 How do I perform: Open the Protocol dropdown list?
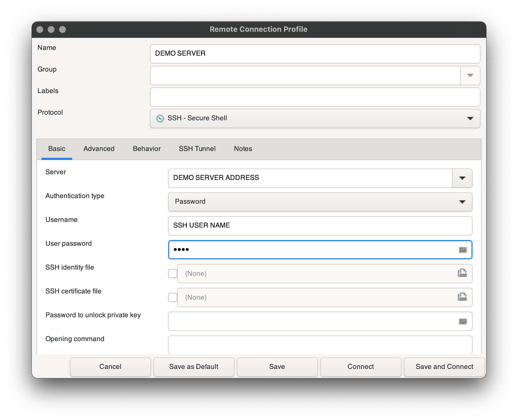pyautogui.click(x=470, y=118)
